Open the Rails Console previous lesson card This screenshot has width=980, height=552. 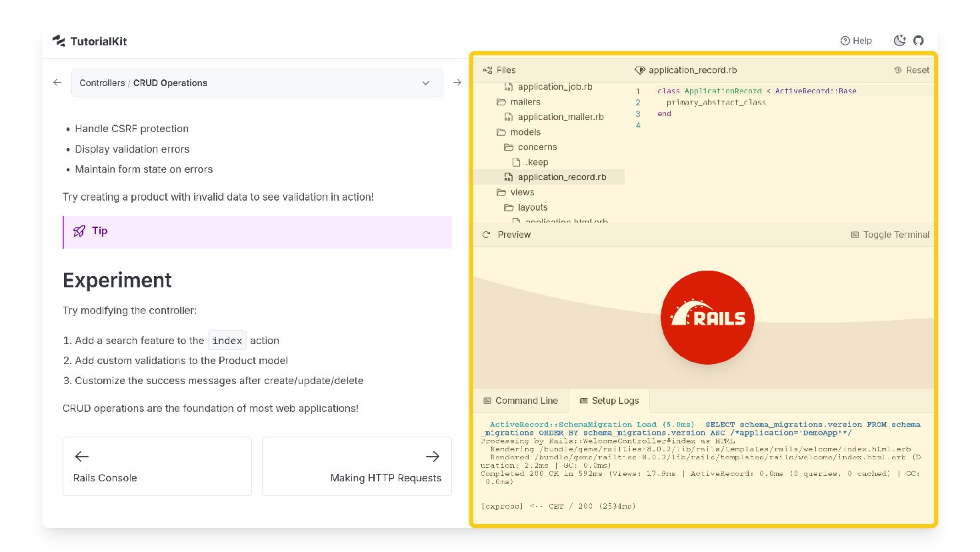click(x=157, y=467)
